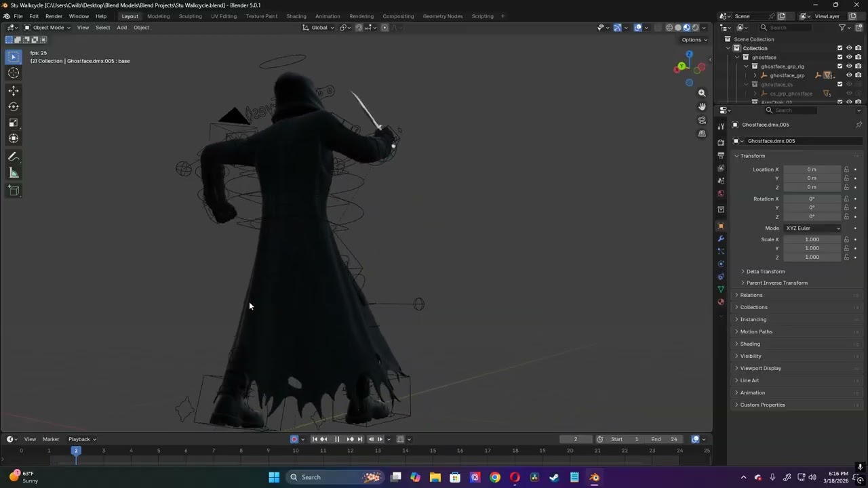This screenshot has width=868, height=488.
Task: Uncheck the ghostface collection checkbox
Action: click(840, 58)
